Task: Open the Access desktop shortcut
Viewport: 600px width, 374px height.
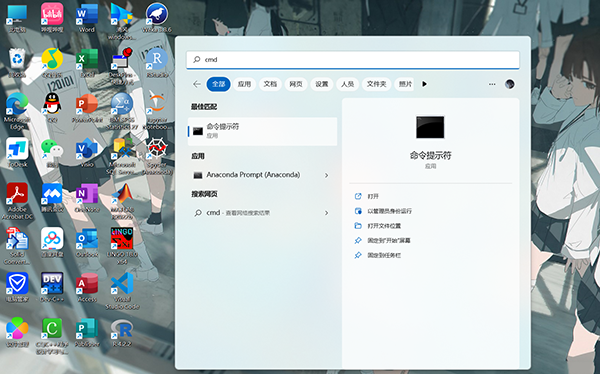Action: pyautogui.click(x=87, y=287)
